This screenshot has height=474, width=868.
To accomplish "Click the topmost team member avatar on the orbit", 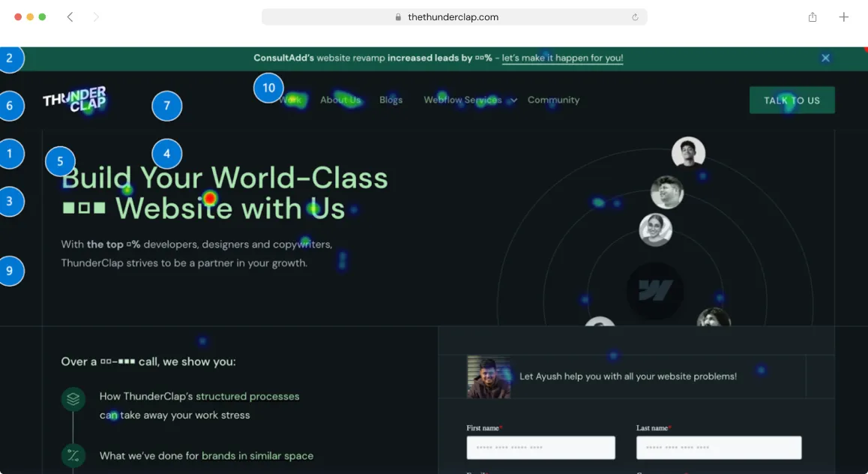I will tap(688, 152).
